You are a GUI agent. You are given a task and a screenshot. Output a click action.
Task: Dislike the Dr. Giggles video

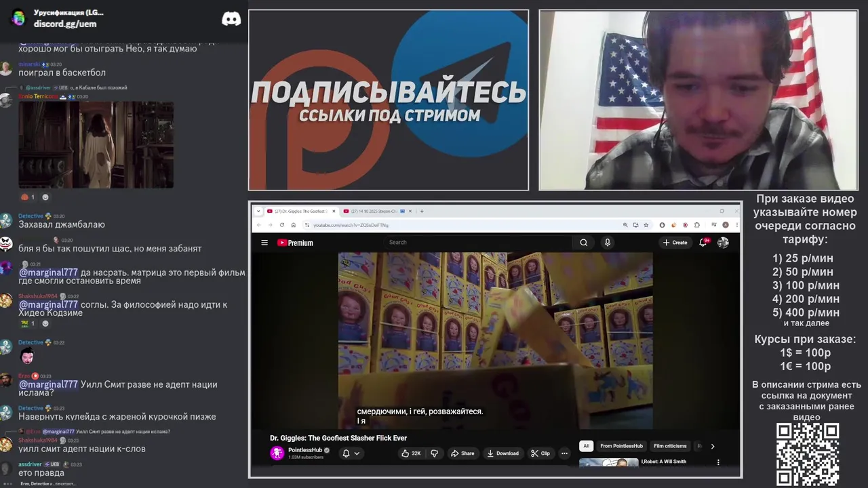pyautogui.click(x=435, y=453)
